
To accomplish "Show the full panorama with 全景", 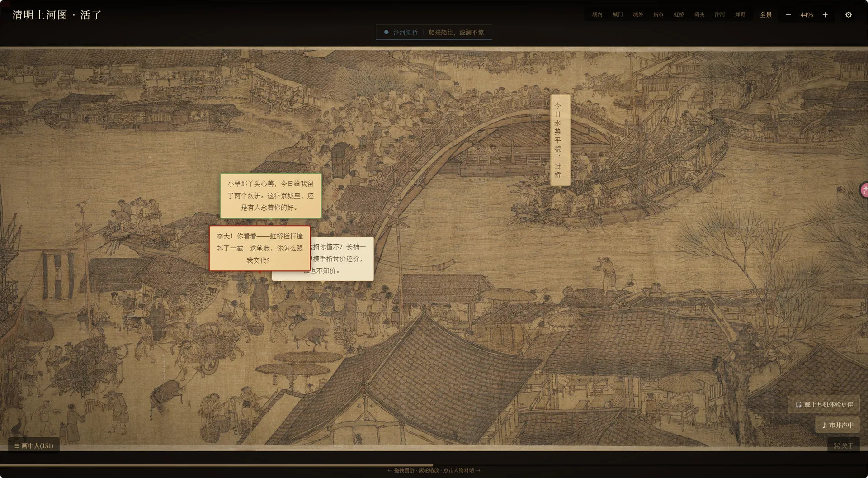I will 766,15.
